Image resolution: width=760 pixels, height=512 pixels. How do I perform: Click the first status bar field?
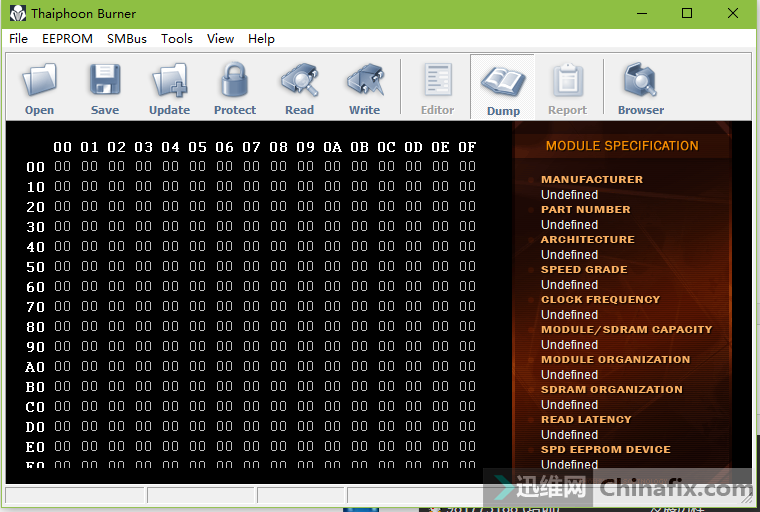75,496
